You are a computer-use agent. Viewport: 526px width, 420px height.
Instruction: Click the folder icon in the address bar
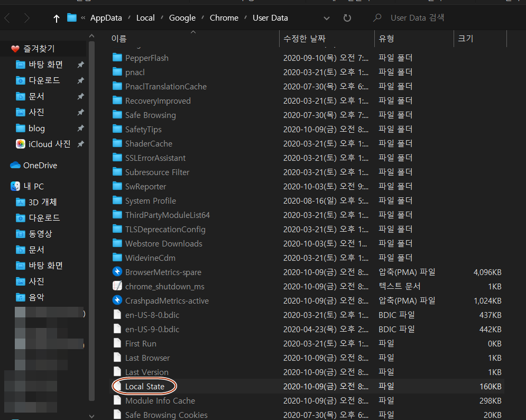(x=72, y=17)
